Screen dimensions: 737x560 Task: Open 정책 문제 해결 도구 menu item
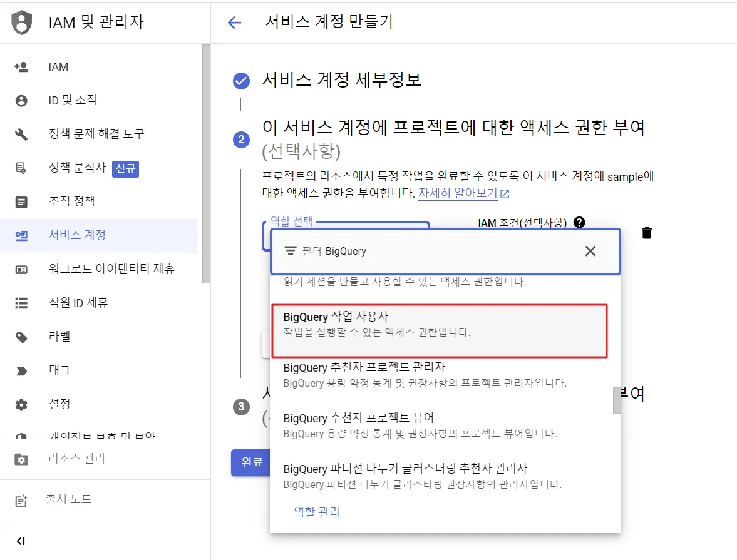99,134
